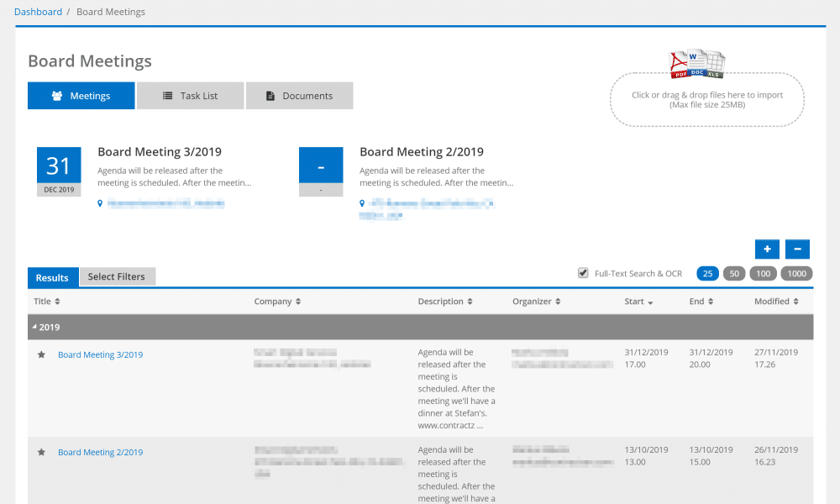
Task: Star the Board Meeting 2/2019 row
Action: pyautogui.click(x=41, y=452)
